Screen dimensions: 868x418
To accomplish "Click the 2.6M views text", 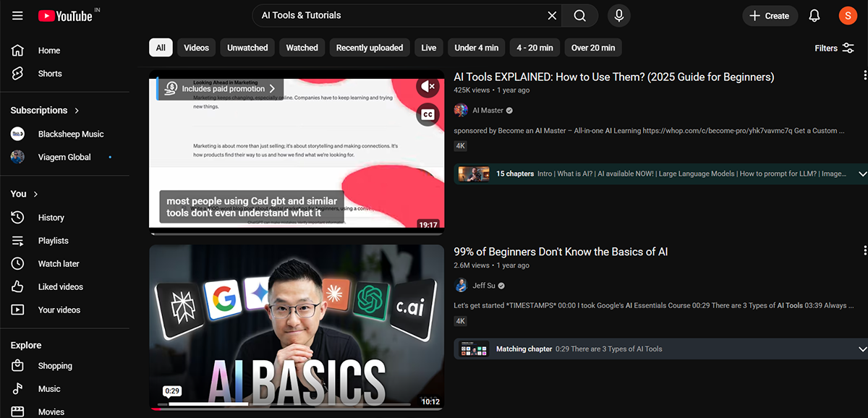I will coord(472,265).
